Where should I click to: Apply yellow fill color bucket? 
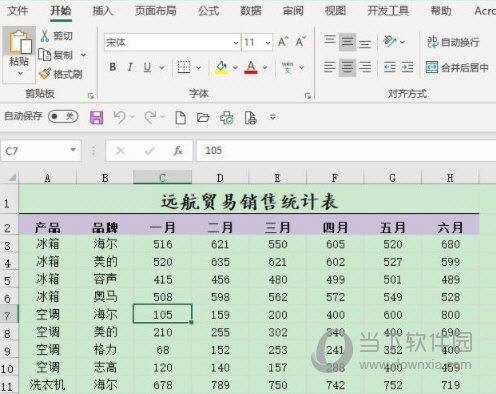pos(221,67)
